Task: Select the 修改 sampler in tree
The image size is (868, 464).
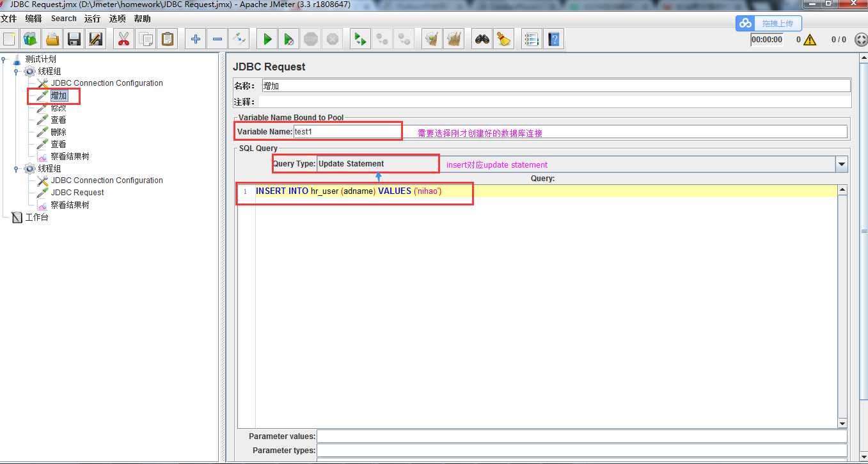Action: [x=59, y=108]
